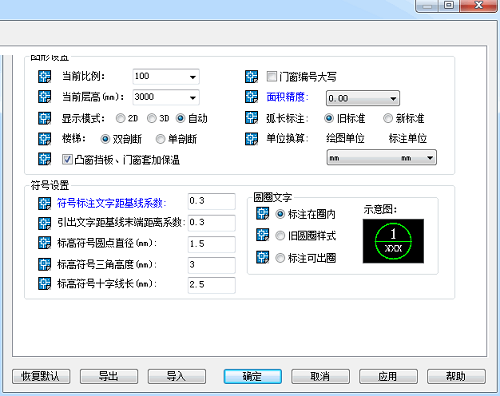Click the icon beside 标高符号三角高度(mm)
The height and width of the screenshot is (396, 500).
44,264
